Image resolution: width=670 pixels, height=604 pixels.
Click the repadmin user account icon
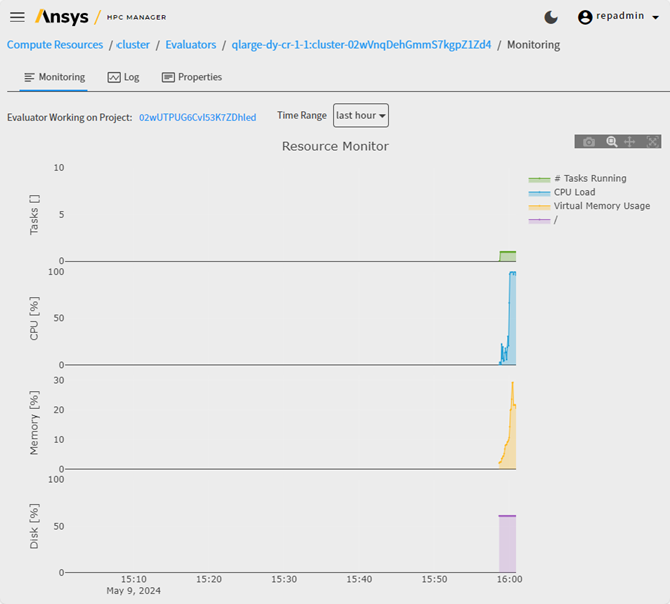(x=586, y=17)
